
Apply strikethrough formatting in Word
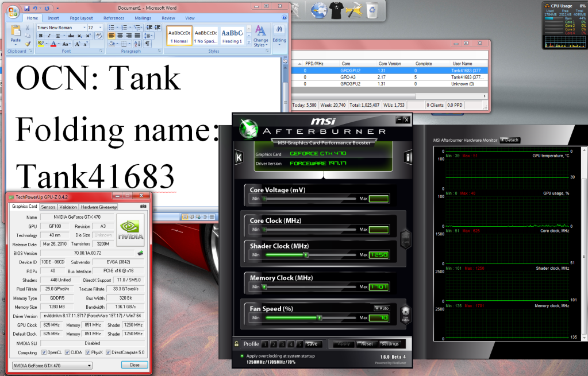71,36
